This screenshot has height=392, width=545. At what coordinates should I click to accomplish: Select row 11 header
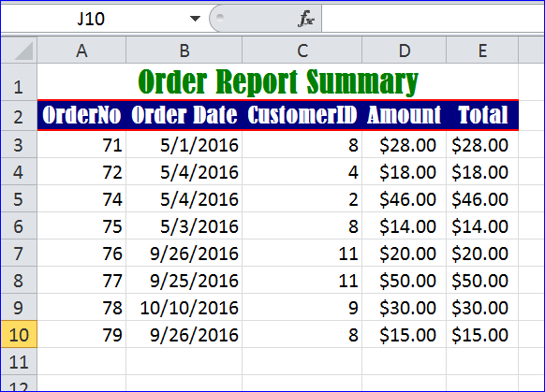click(19, 361)
